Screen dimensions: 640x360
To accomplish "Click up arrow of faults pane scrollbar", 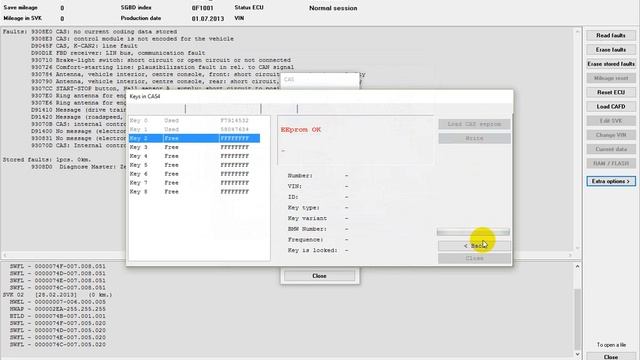I will 577,32.
